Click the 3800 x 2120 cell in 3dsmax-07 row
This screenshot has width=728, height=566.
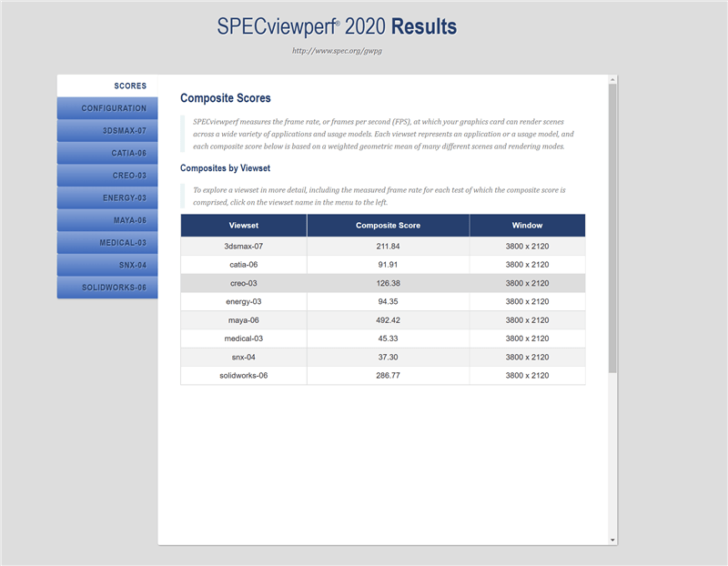coord(528,246)
